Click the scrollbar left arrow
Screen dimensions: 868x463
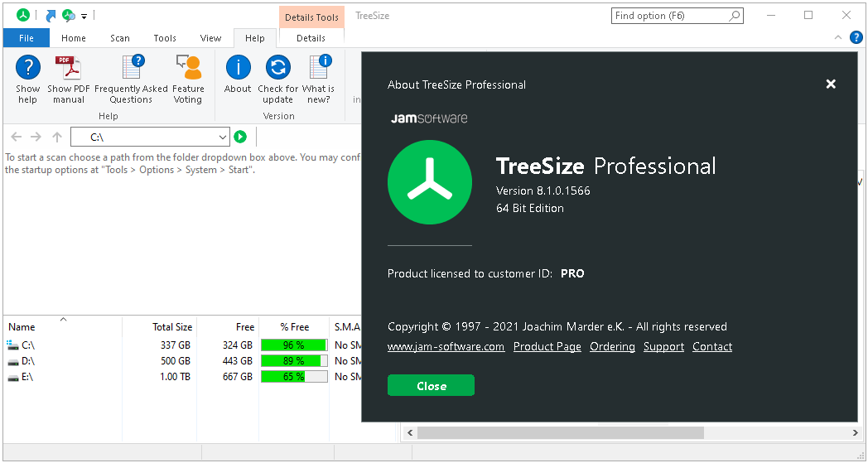[x=410, y=432]
